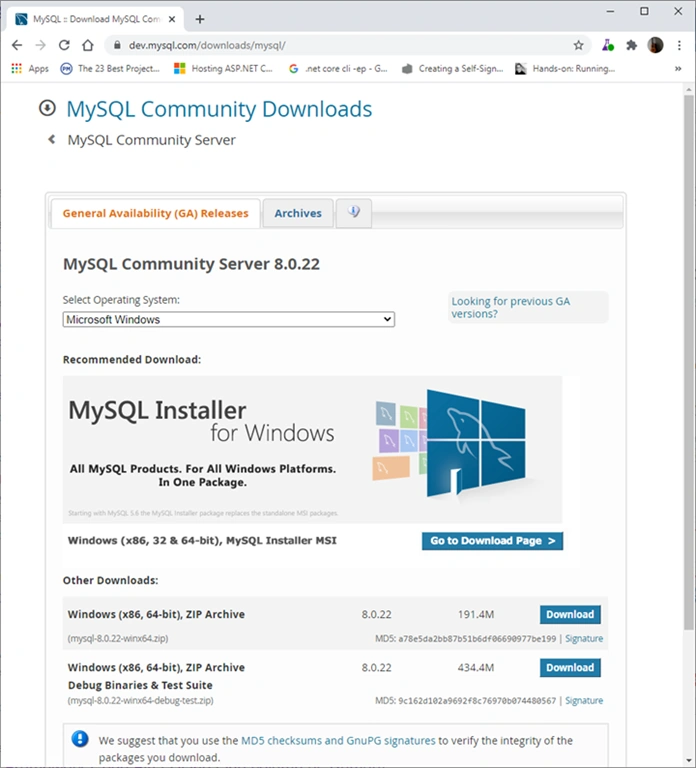The width and height of the screenshot is (696, 768).
Task: Open 'Creating a Self-Sign...' bookmark
Action: coord(452,69)
